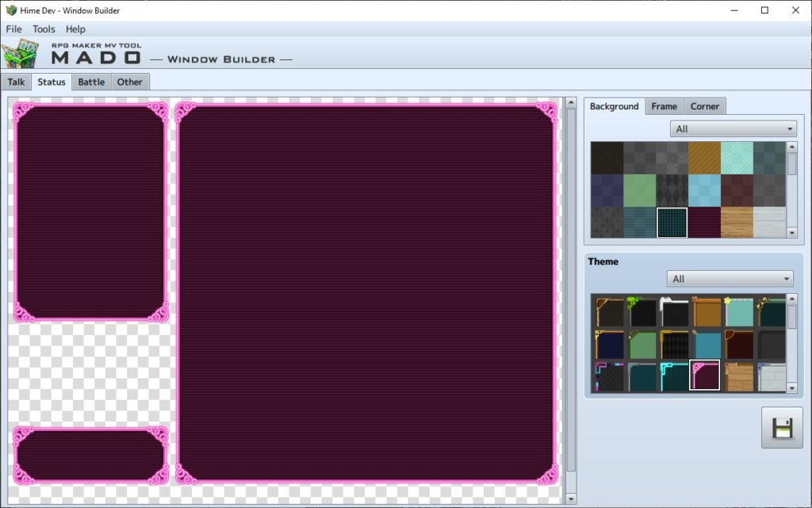Pick the dark brown-black background swatch
This screenshot has width=812, height=508.
point(607,158)
